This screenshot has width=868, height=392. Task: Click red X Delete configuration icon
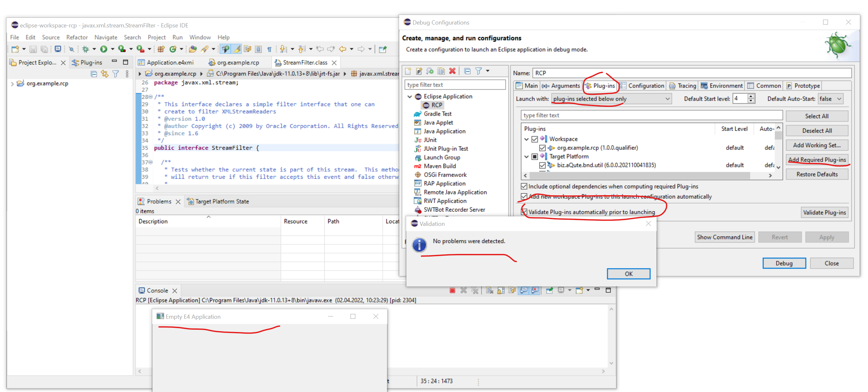pos(452,71)
